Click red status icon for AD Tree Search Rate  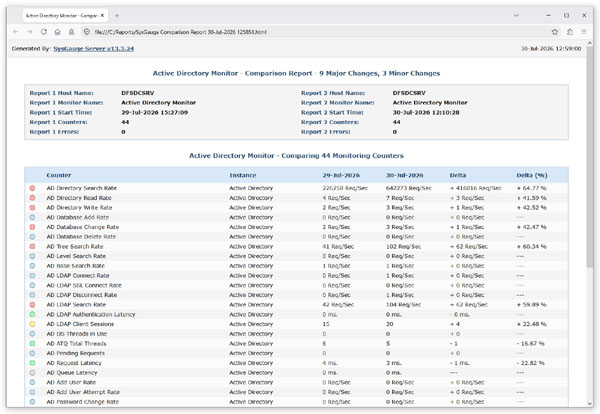(x=33, y=246)
